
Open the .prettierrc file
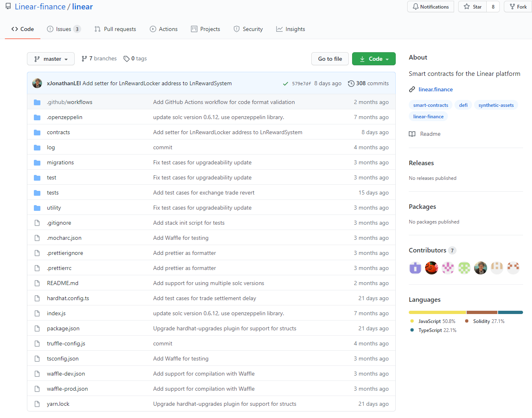tap(59, 268)
